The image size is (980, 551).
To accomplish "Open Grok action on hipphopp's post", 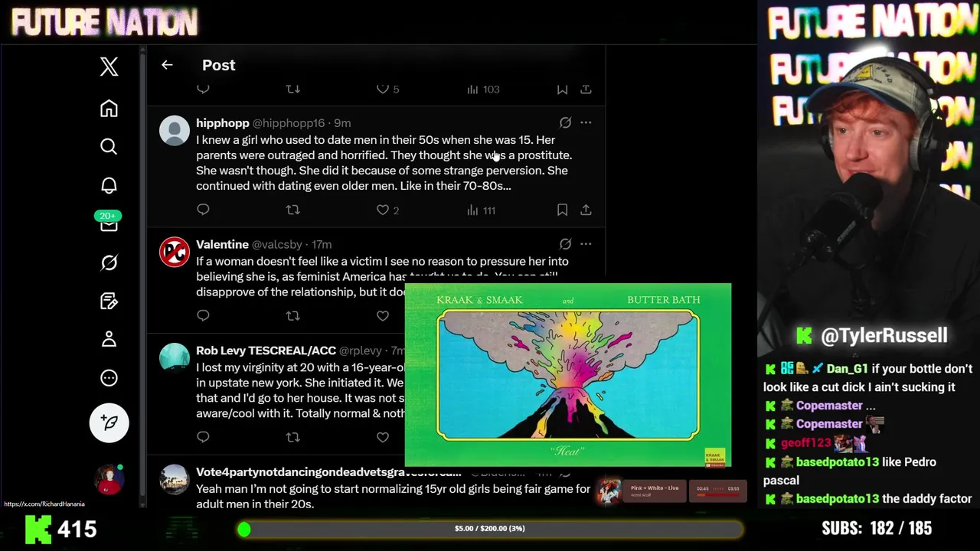I will 565,122.
